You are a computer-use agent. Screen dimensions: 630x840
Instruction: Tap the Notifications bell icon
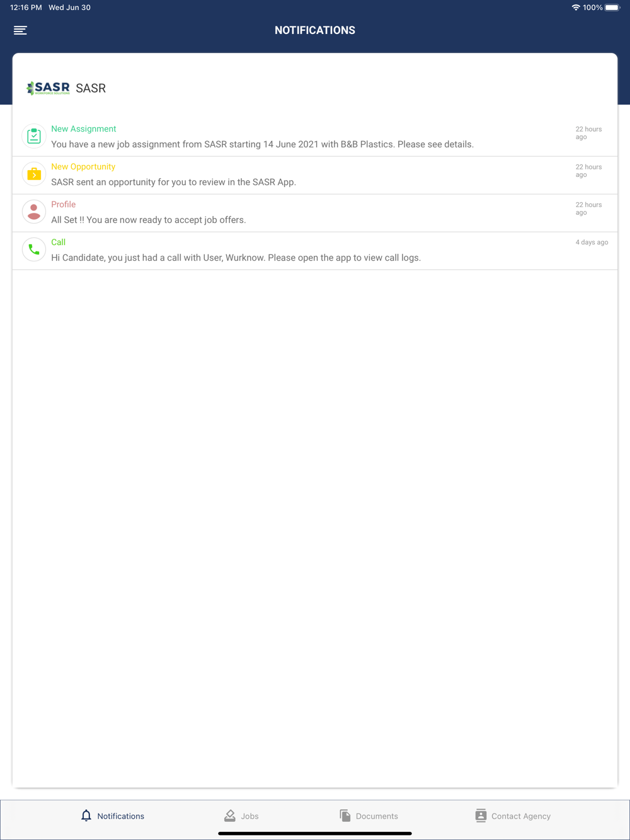coord(86,815)
